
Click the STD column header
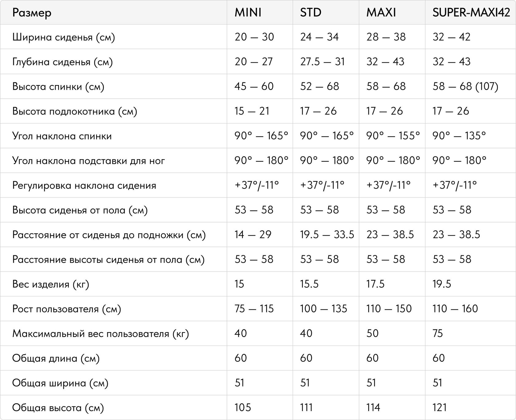point(311,13)
